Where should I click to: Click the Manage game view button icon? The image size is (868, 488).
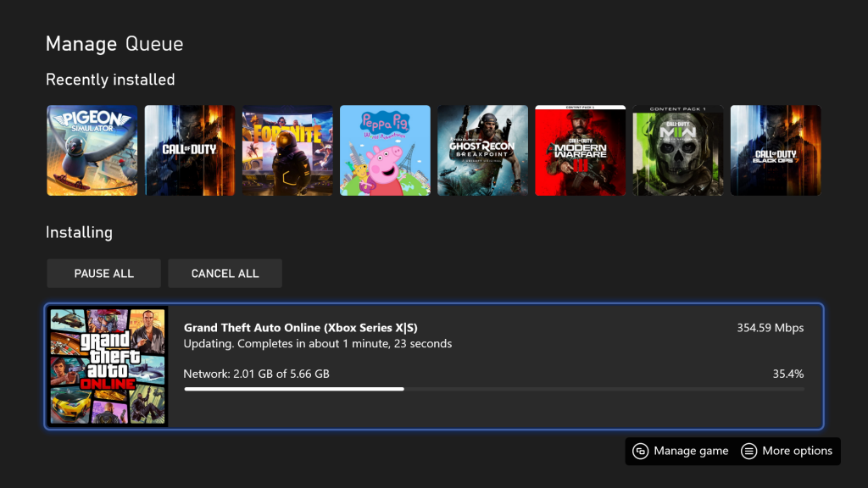click(x=641, y=451)
